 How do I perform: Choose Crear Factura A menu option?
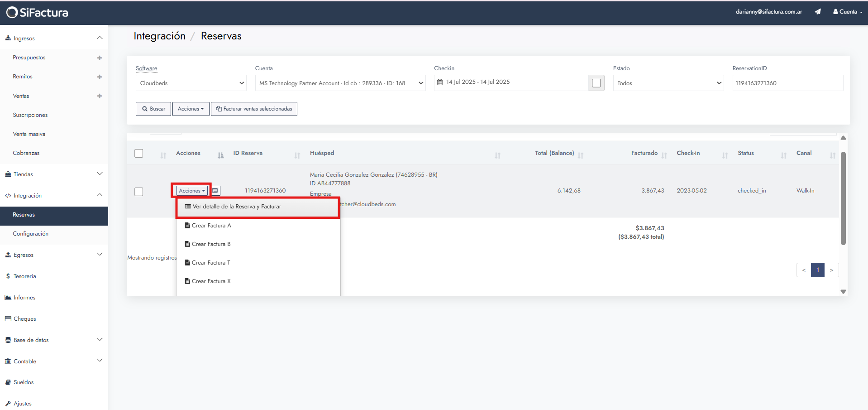coord(258,226)
